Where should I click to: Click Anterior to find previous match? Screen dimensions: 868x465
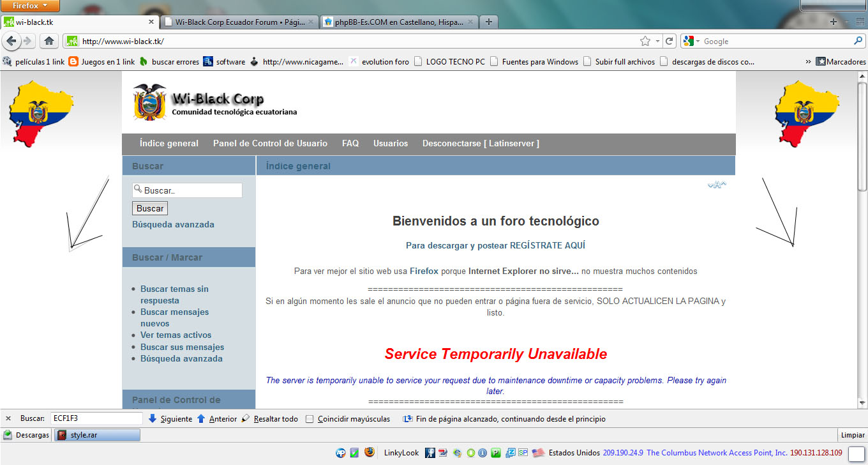click(216, 419)
